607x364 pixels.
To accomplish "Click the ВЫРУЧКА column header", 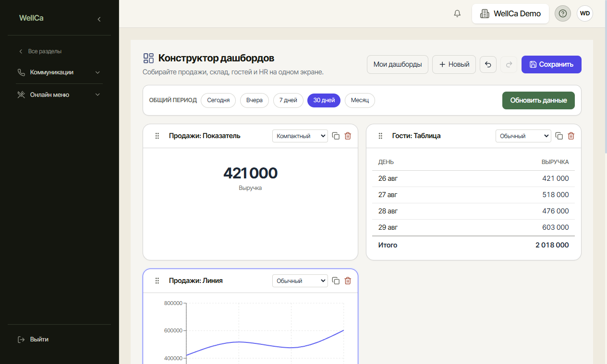I will (555, 162).
